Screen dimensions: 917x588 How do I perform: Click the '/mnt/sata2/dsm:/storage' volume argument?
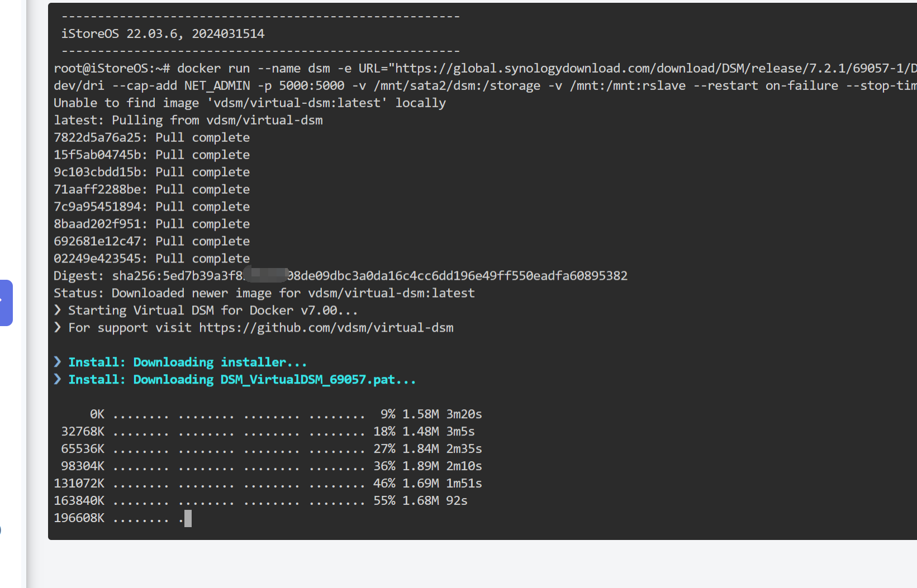click(x=457, y=86)
